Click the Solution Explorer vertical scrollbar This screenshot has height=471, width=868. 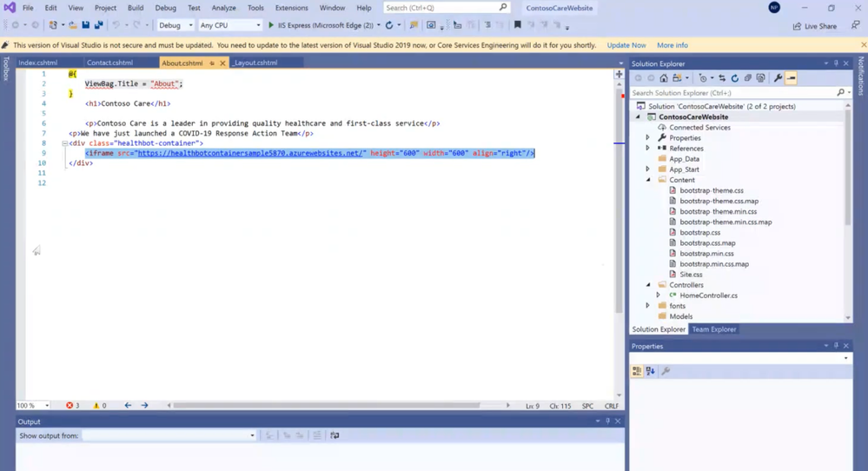click(847, 166)
